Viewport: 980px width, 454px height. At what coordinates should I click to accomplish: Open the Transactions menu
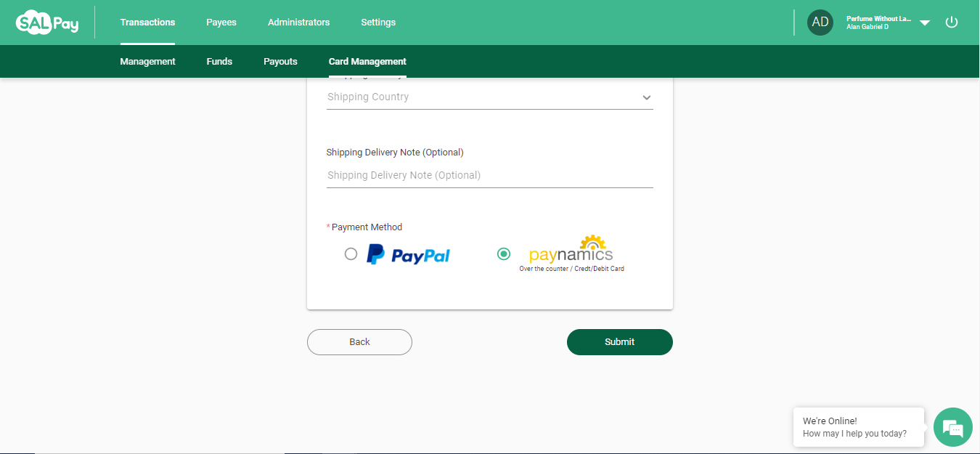147,23
